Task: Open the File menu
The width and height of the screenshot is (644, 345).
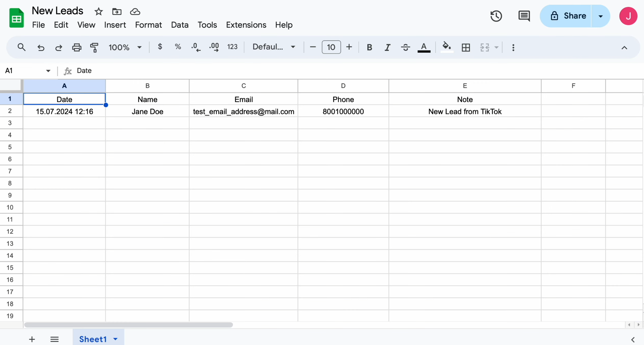Action: point(38,25)
